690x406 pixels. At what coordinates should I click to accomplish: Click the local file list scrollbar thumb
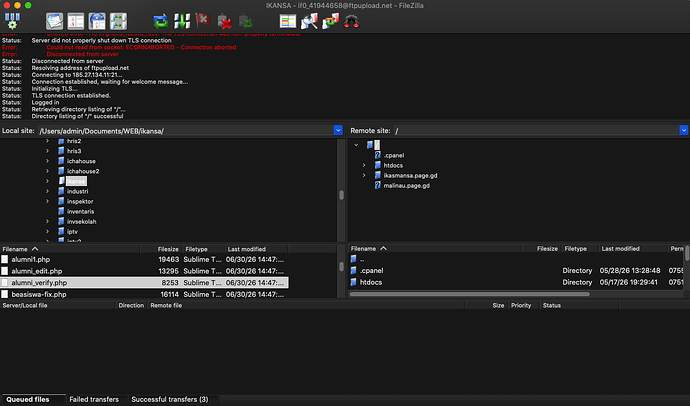(x=341, y=267)
